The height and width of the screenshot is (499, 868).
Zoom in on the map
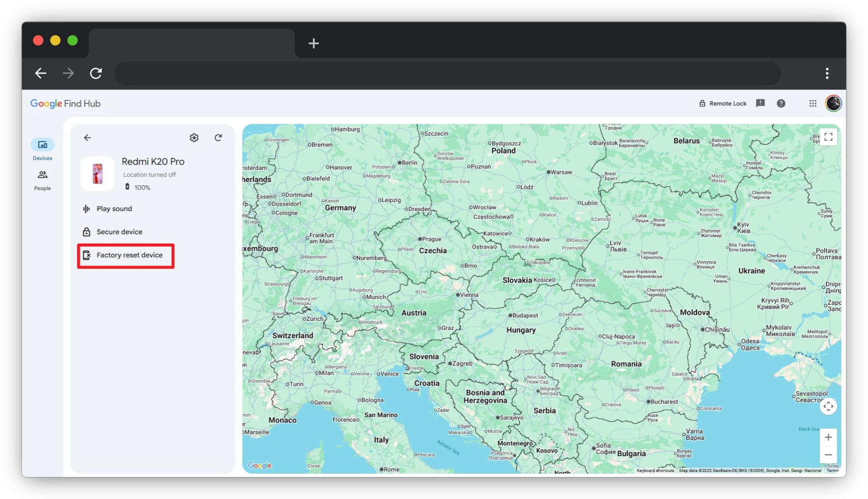(828, 437)
